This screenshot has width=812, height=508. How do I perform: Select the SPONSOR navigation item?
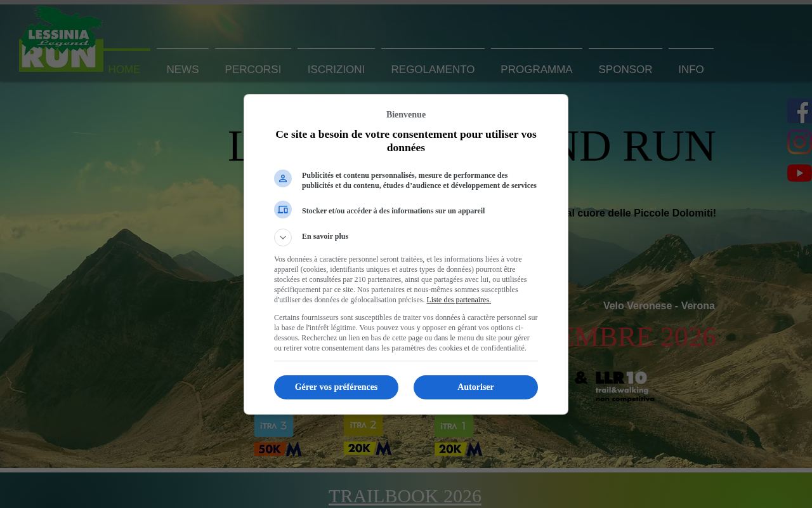coord(625,69)
